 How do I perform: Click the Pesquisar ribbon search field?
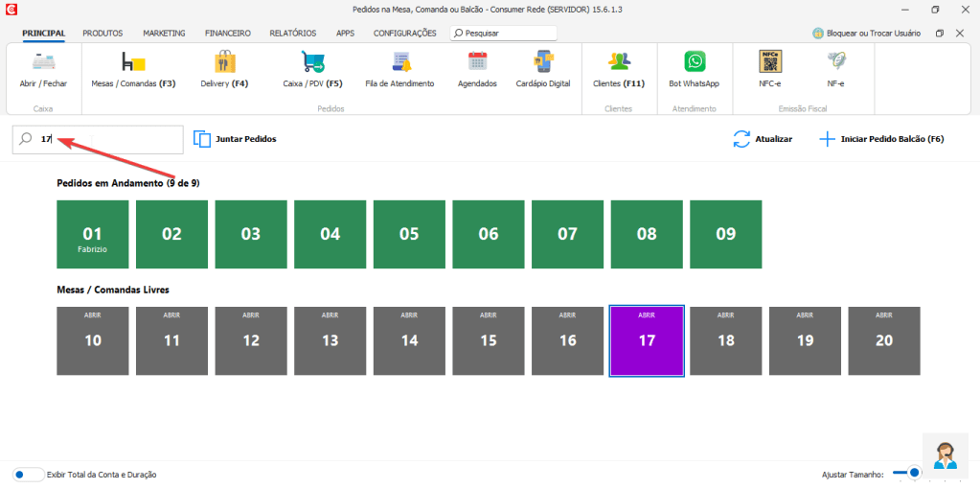503,34
